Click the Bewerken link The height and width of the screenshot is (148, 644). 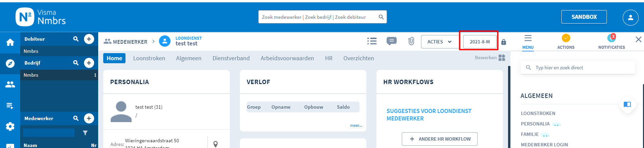pos(485,58)
